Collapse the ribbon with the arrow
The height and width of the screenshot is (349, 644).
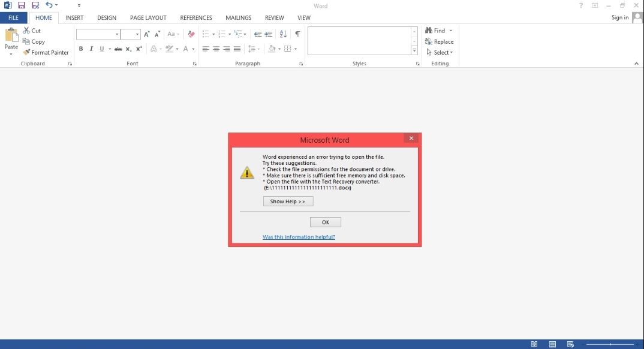(x=636, y=64)
